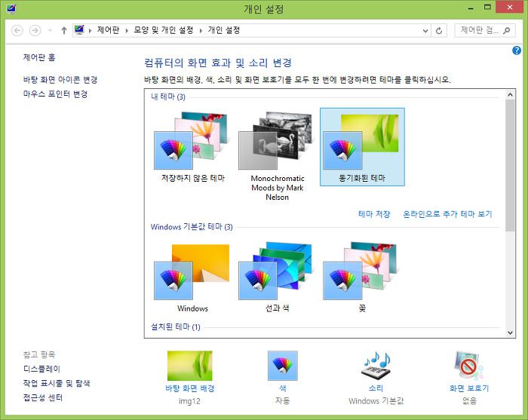Open the 색 window color settings
Screen dimensions: 528x420
point(283,378)
